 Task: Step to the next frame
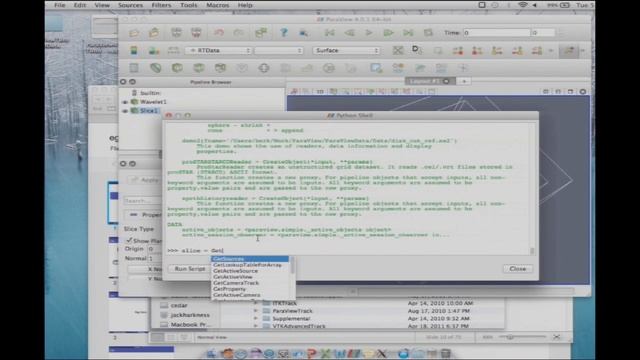pos(389,33)
